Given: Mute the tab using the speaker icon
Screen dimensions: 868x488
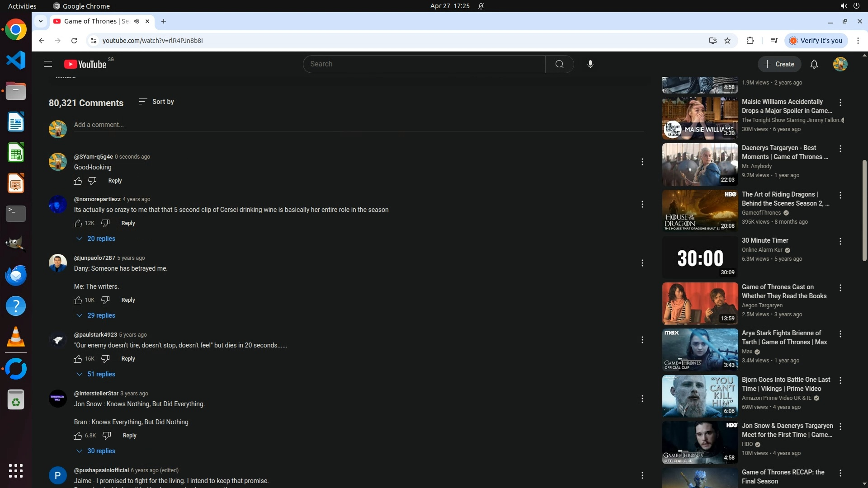Looking at the screenshot, I should point(136,21).
